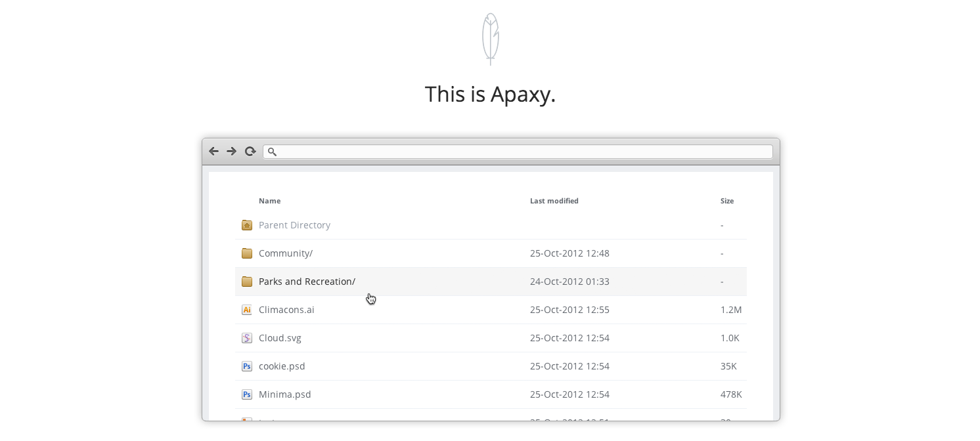Click the Apaxy feather logo
Viewport: 980px width, 441px height.
coord(490,39)
